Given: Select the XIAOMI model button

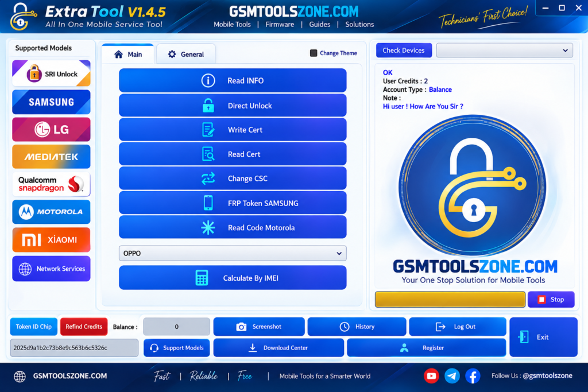Looking at the screenshot, I should tap(51, 239).
